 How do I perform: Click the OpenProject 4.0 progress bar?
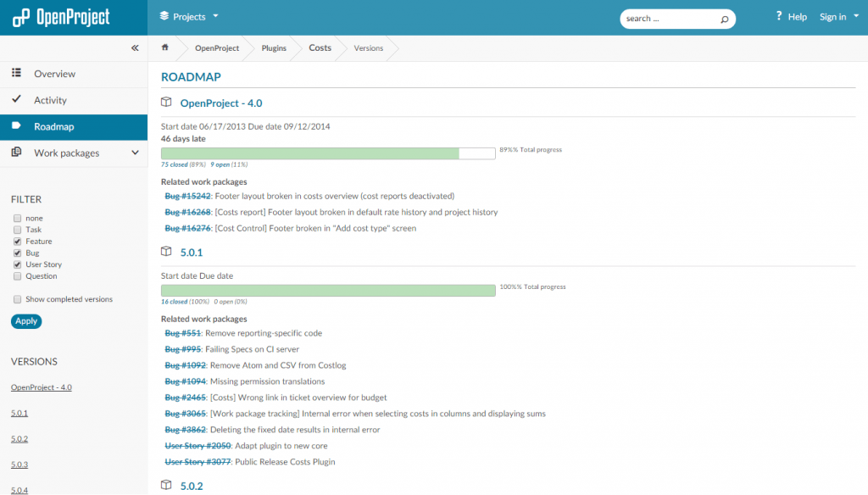tap(328, 153)
